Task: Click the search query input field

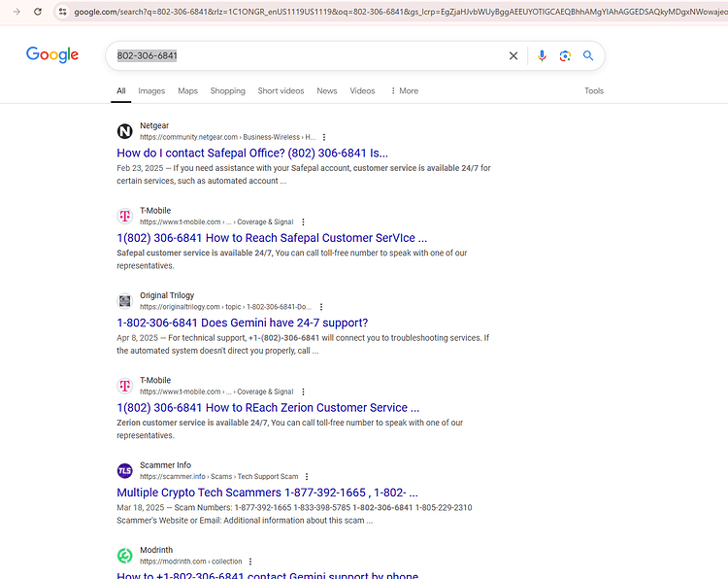Action: (307, 55)
